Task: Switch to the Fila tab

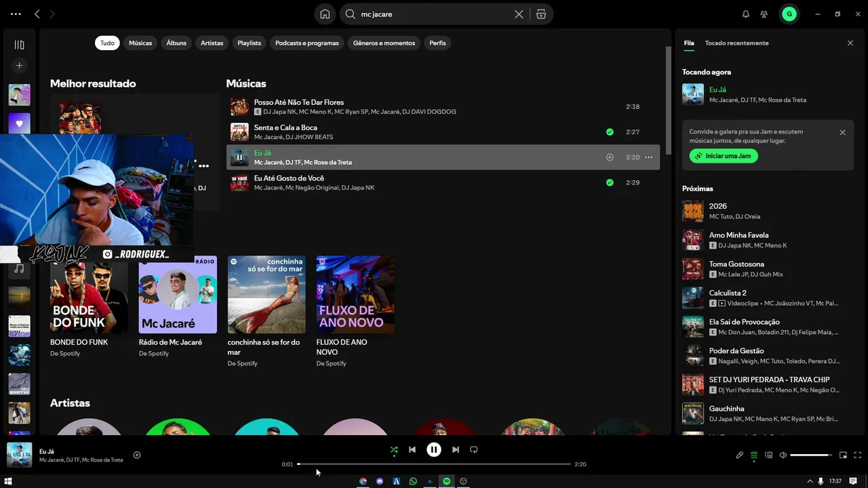Action: [688, 43]
